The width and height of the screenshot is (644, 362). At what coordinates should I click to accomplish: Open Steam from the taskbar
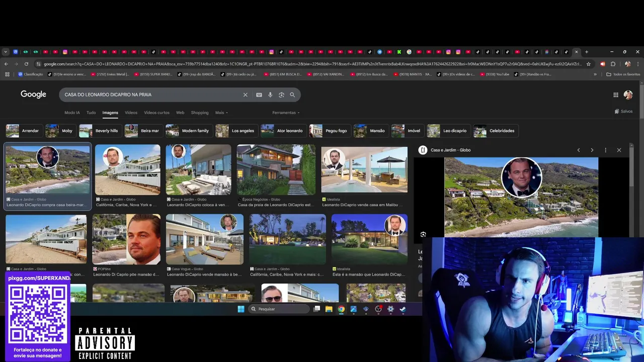[403, 309]
